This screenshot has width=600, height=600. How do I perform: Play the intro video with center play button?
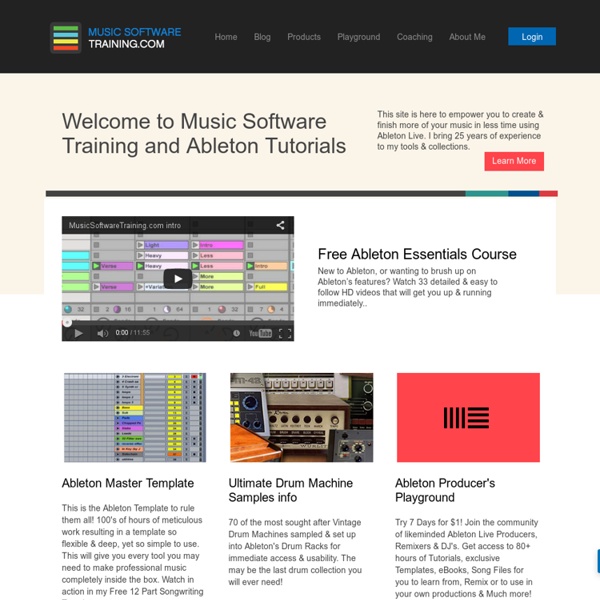point(178,279)
